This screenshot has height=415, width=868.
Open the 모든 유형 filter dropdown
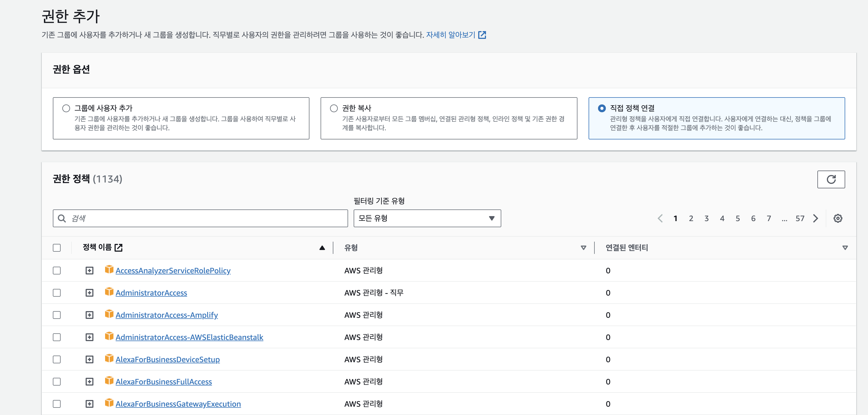click(x=427, y=218)
